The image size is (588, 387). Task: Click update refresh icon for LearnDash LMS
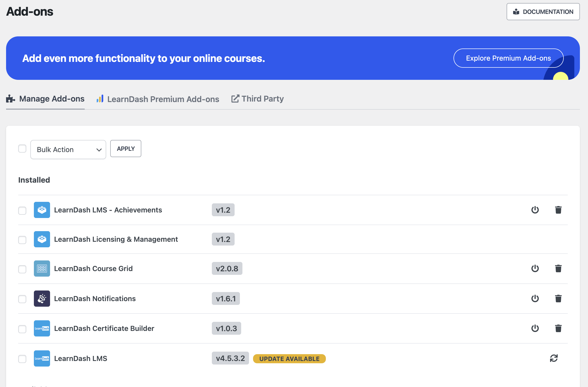[x=554, y=358]
